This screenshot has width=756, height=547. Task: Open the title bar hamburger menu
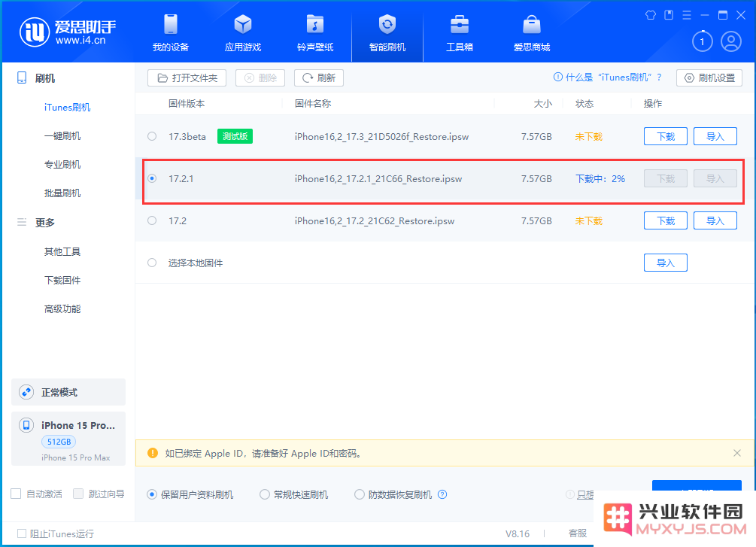click(687, 15)
